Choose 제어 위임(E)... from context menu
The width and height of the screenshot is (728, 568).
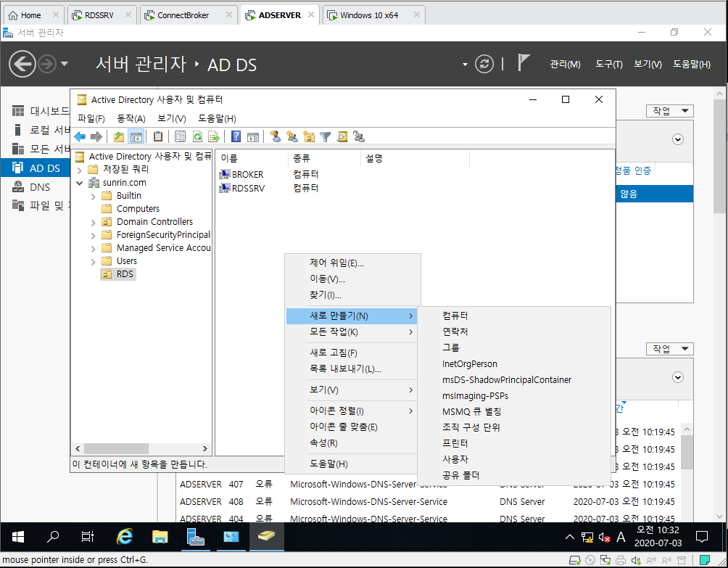pyautogui.click(x=352, y=263)
